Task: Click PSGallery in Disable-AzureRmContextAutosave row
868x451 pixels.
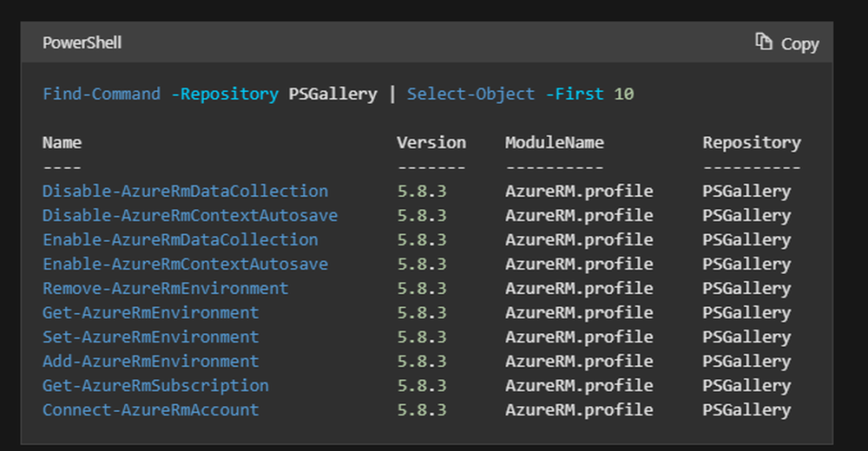Action: 746,215
